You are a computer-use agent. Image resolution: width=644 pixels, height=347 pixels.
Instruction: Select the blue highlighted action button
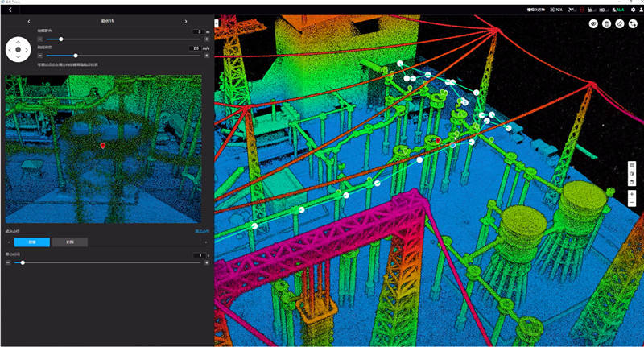[31, 242]
